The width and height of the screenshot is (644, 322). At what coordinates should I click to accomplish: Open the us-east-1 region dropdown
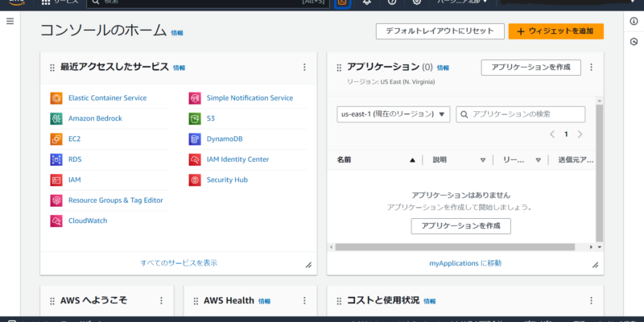coord(394,114)
